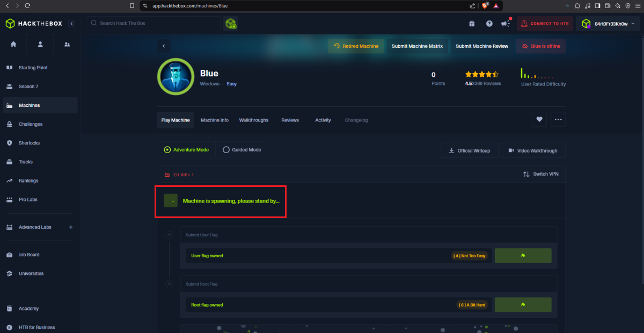Image resolution: width=644 pixels, height=333 pixels.
Task: Click Submit Machine Matrix
Action: [417, 46]
